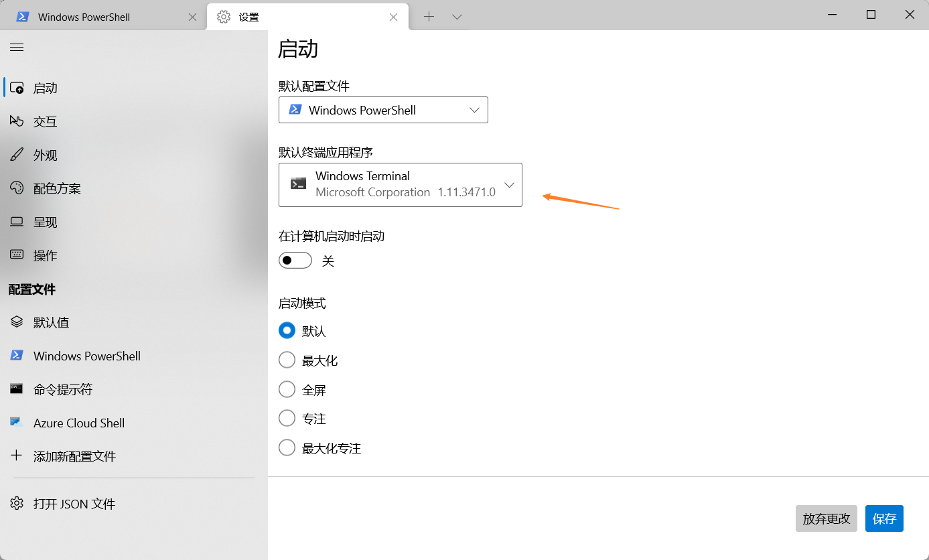This screenshot has width=929, height=560.
Task: Close the Windows Terminal window
Action: 910,15
